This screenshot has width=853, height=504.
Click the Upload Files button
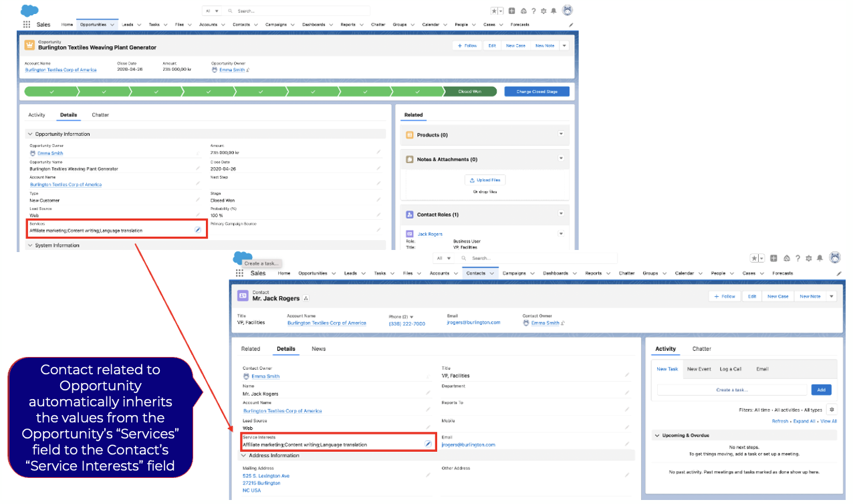pos(485,179)
